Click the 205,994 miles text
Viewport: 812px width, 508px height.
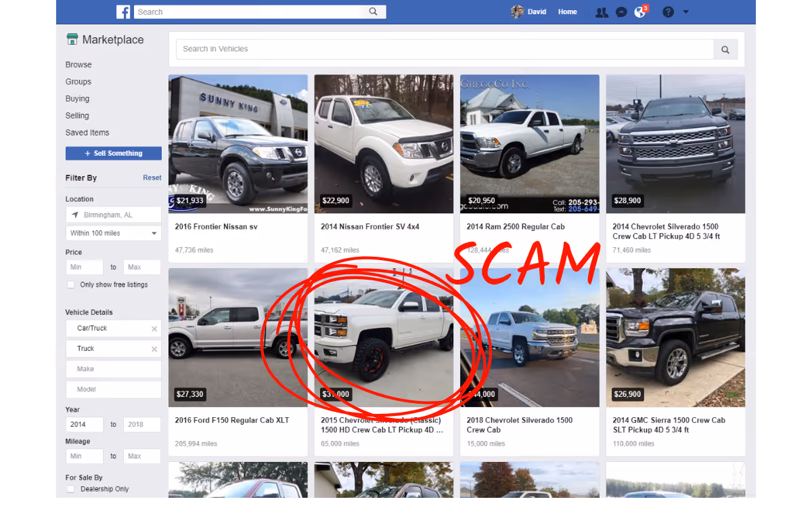pos(196,444)
